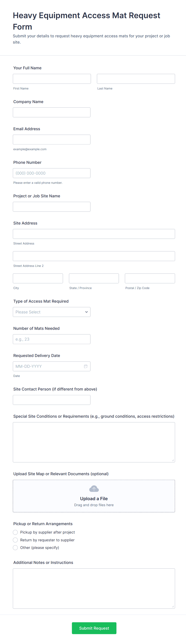Select the Company Name input
The image size is (186, 644).
pos(52,112)
